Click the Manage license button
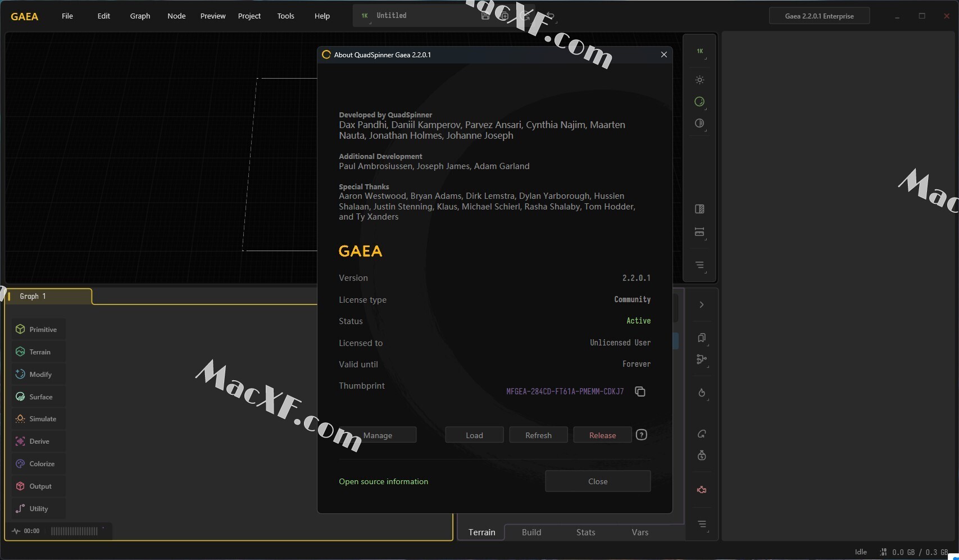The height and width of the screenshot is (560, 959). 378,435
